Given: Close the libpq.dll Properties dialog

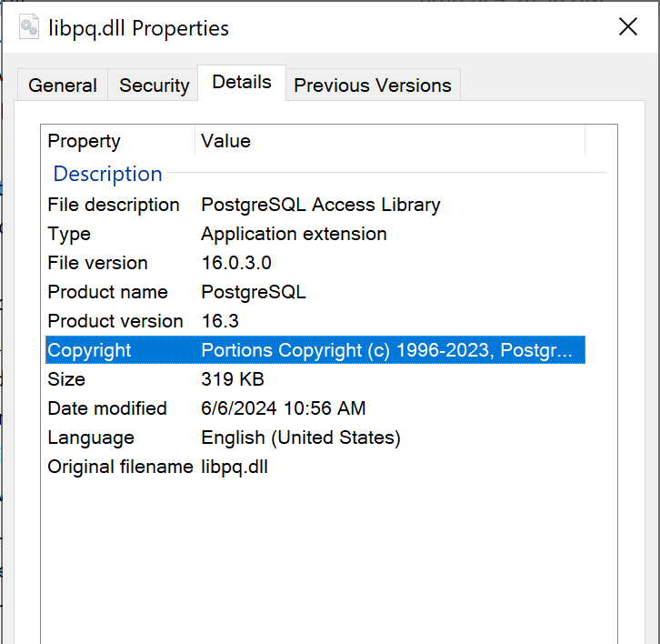Looking at the screenshot, I should pos(628,27).
